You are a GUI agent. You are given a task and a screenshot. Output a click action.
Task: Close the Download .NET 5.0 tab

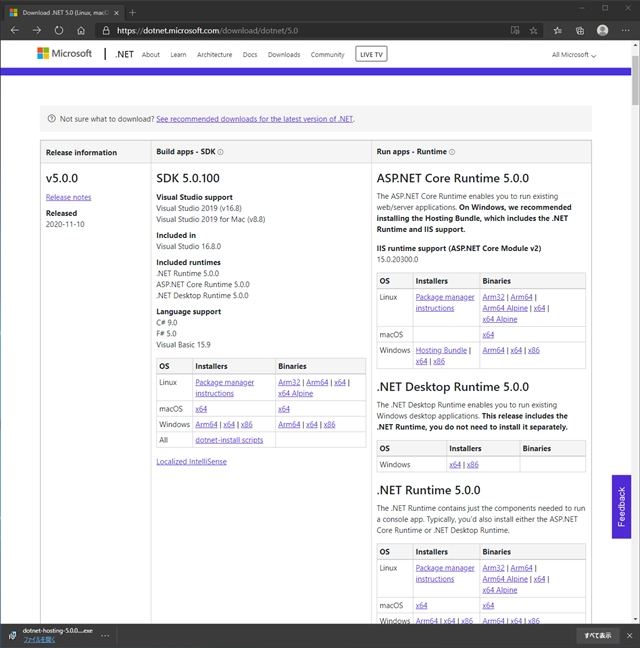pos(117,13)
